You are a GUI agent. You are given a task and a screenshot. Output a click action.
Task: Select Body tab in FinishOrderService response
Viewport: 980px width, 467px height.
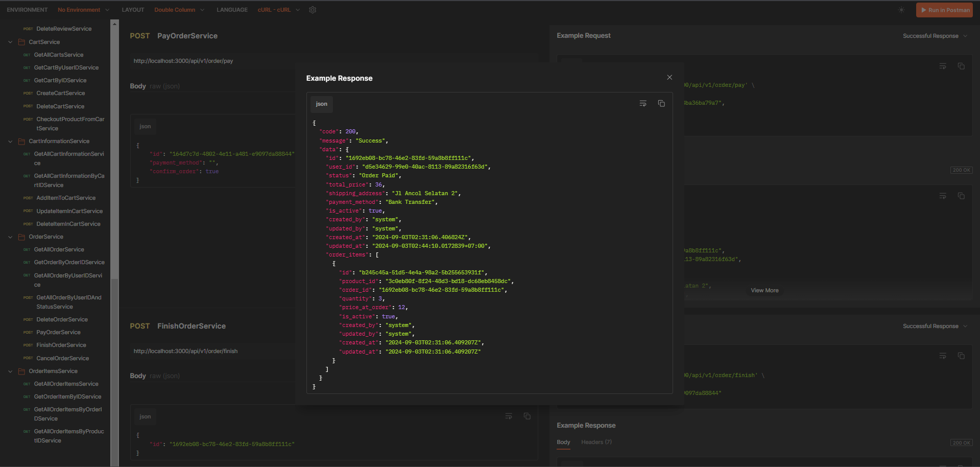click(x=563, y=442)
